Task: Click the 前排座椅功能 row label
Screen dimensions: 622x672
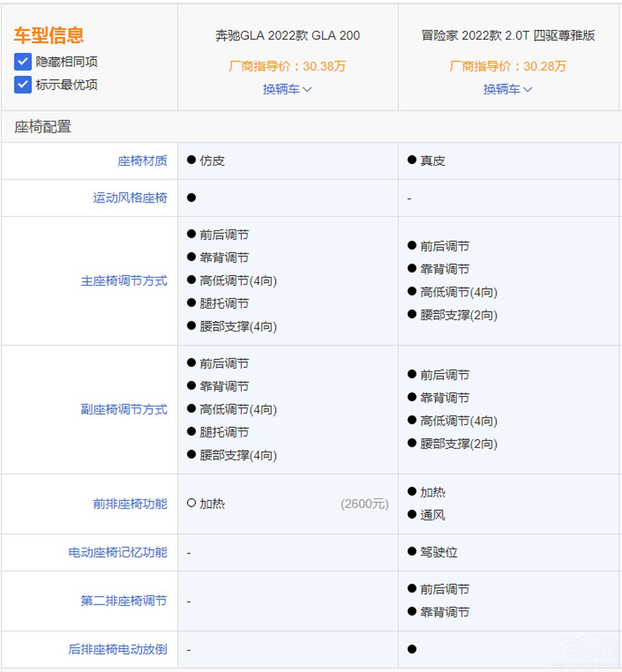Action: pos(130,504)
